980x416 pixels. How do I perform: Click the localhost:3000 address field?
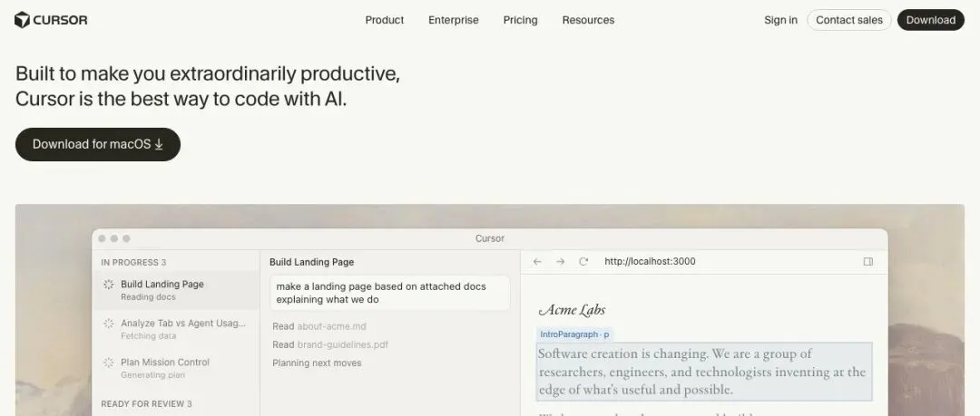pyautogui.click(x=650, y=262)
